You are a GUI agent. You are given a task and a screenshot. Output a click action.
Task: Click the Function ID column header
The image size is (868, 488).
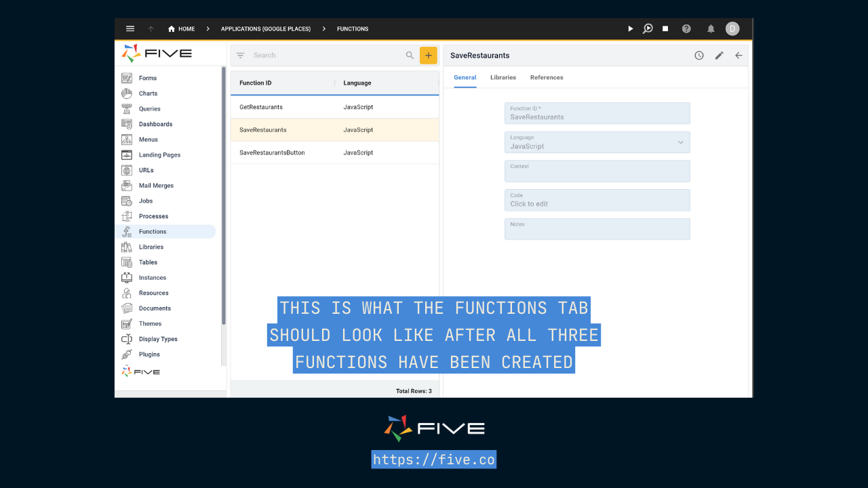tap(256, 83)
